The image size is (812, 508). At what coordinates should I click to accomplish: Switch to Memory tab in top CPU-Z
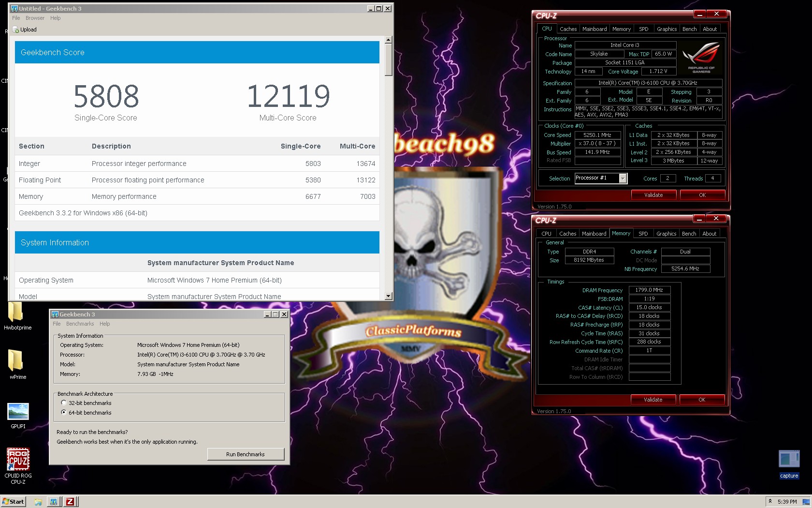coord(622,29)
